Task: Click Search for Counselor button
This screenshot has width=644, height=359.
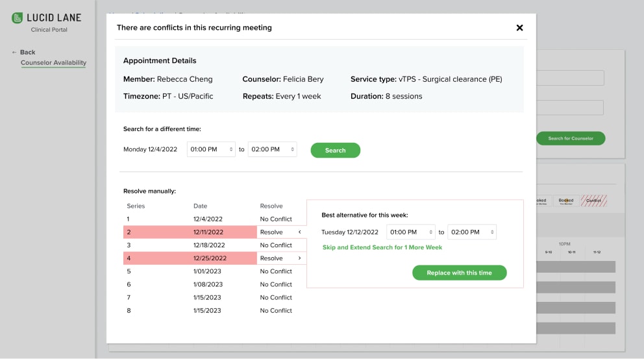Action: pos(570,138)
